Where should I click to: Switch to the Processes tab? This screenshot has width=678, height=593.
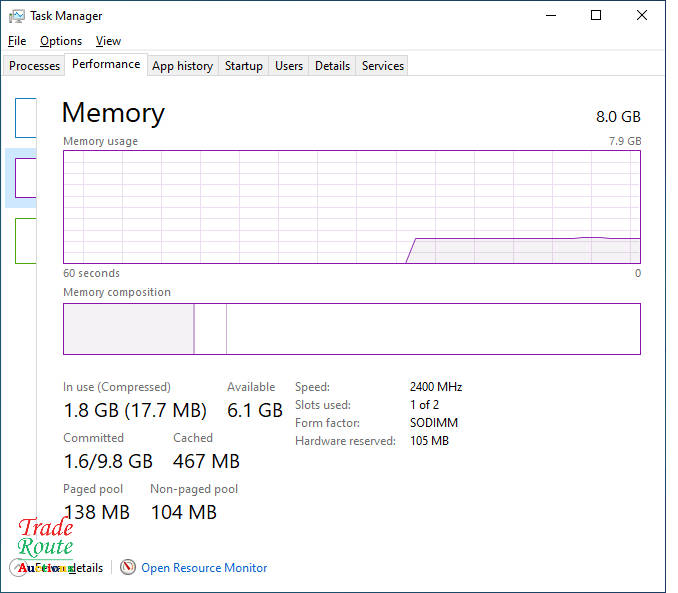coord(35,66)
